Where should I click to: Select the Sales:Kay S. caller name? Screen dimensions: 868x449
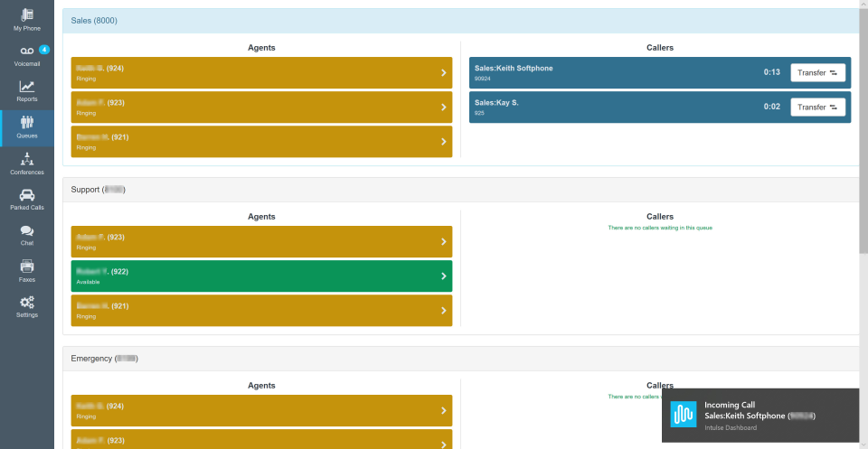496,103
